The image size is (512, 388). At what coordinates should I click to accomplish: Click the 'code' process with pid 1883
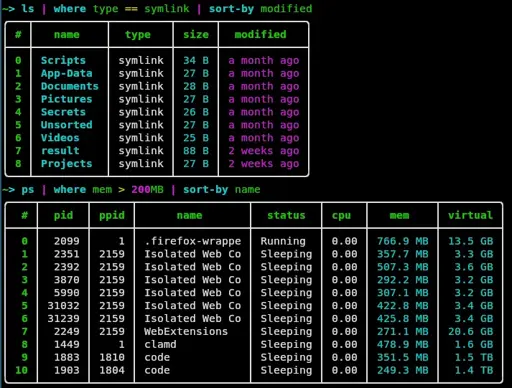click(157, 357)
